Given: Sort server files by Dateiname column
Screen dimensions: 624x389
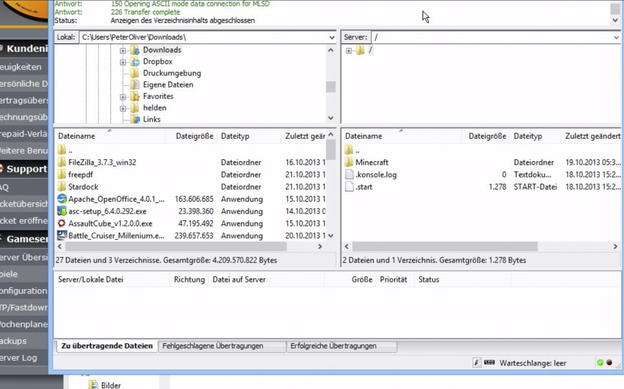Looking at the screenshot, I should [402, 136].
